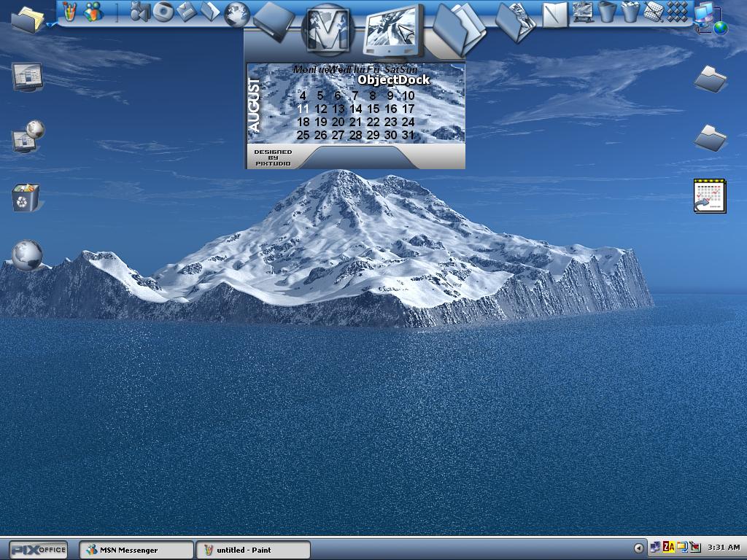Screen dimensions: 747x560
Task: Open the globe browser icon in the dock
Action: tap(237, 14)
